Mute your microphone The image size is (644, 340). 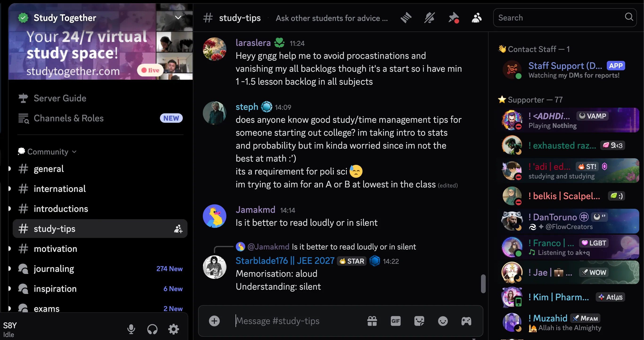pyautogui.click(x=131, y=329)
